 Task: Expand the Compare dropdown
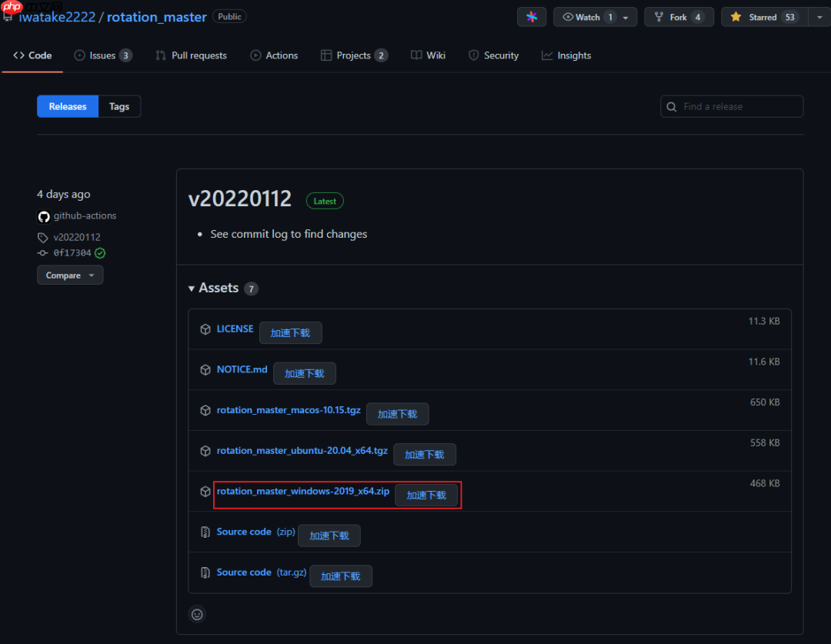click(69, 275)
